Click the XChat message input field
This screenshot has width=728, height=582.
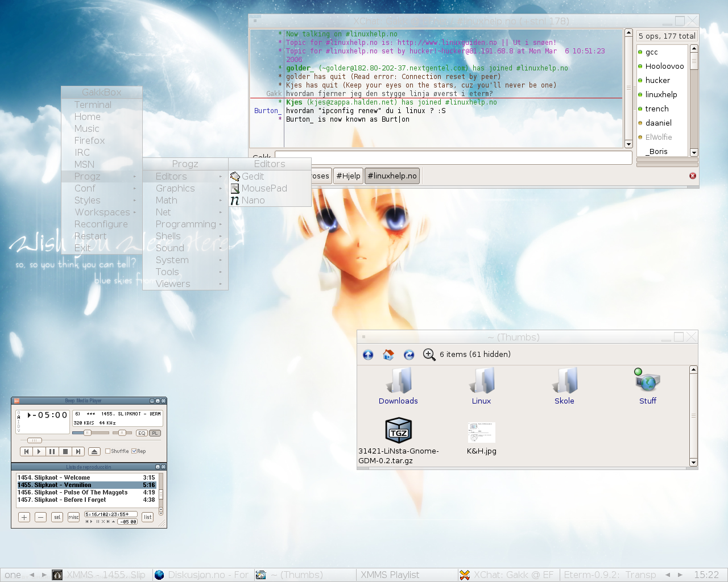(453, 158)
